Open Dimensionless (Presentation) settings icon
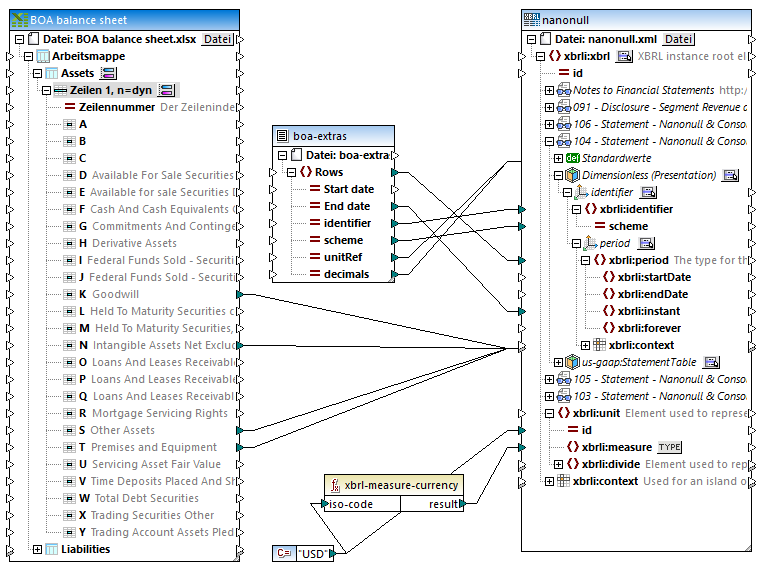Image resolution: width=764 pixels, height=569 pixels. 730,175
